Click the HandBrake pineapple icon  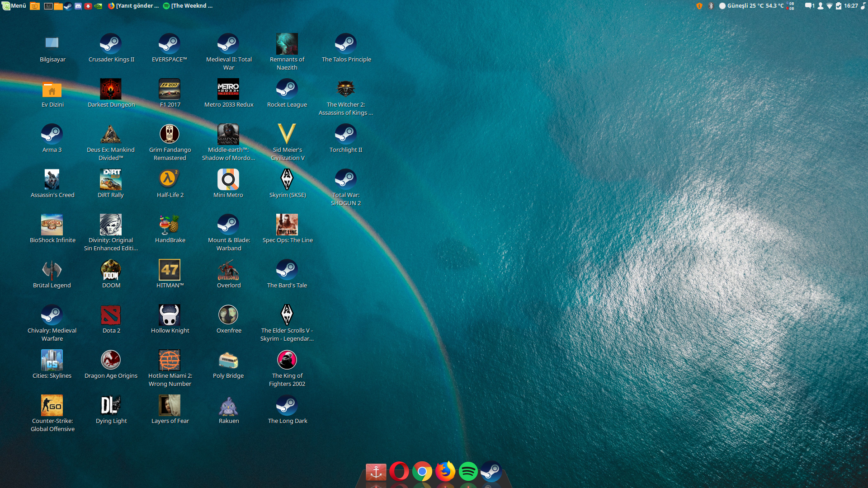coord(170,224)
